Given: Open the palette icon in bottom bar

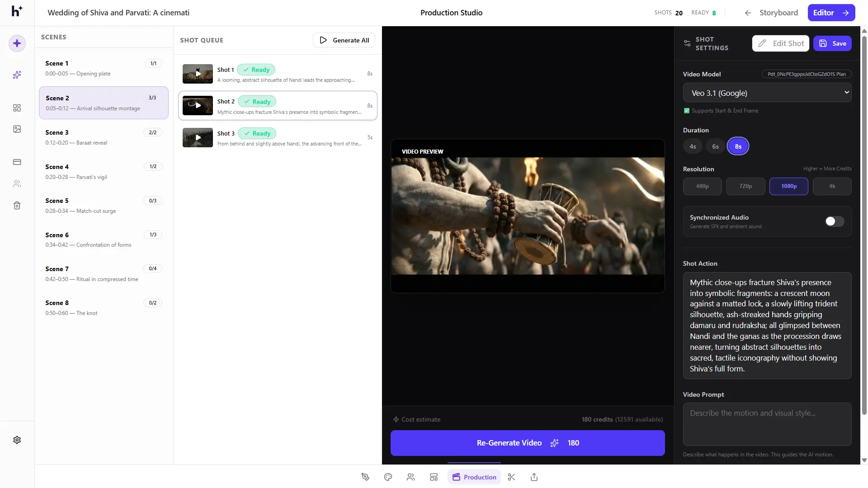Looking at the screenshot, I should [x=388, y=477].
